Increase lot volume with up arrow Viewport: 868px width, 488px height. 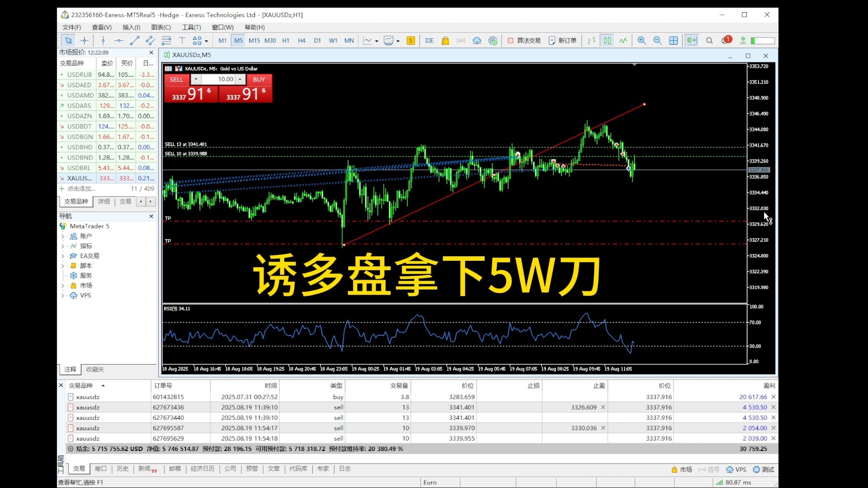point(240,80)
